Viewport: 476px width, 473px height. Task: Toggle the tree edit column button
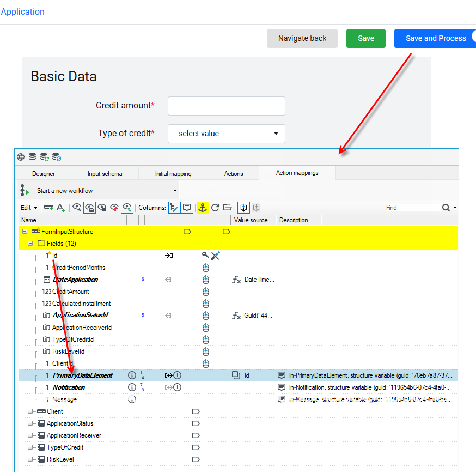tap(174, 208)
